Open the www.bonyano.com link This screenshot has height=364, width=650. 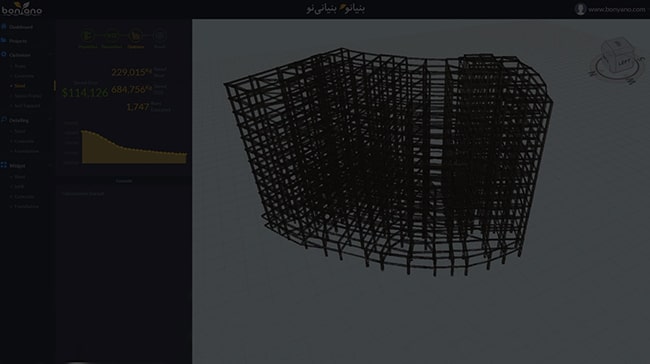pyautogui.click(x=616, y=9)
